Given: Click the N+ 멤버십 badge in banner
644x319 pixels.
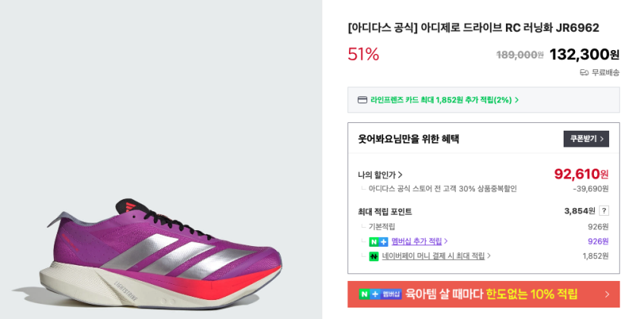Looking at the screenshot, I should [381, 294].
